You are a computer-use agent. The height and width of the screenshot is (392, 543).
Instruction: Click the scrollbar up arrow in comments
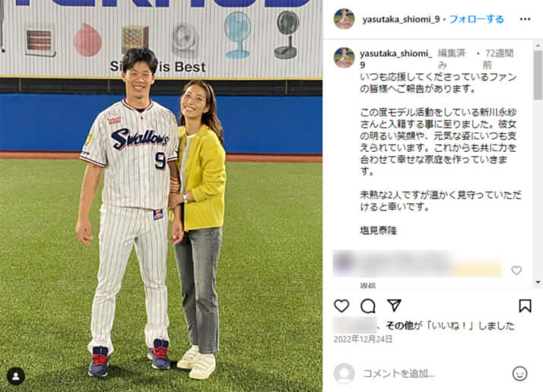pos(538,46)
